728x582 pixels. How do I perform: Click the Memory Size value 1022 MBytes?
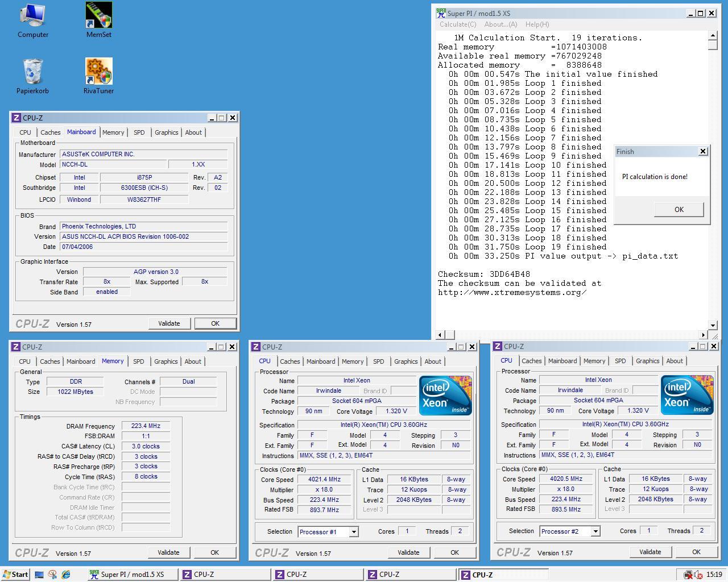pyautogui.click(x=75, y=392)
